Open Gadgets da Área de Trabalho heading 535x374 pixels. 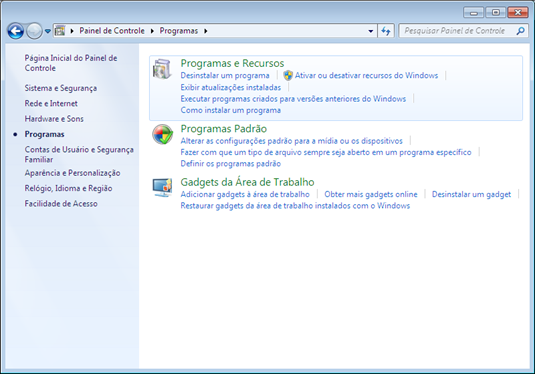click(x=247, y=182)
